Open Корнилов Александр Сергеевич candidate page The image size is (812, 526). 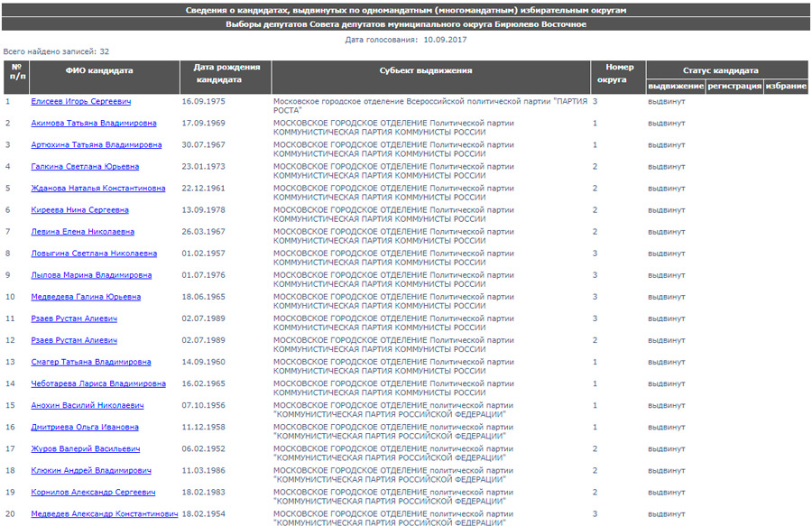tap(93, 492)
